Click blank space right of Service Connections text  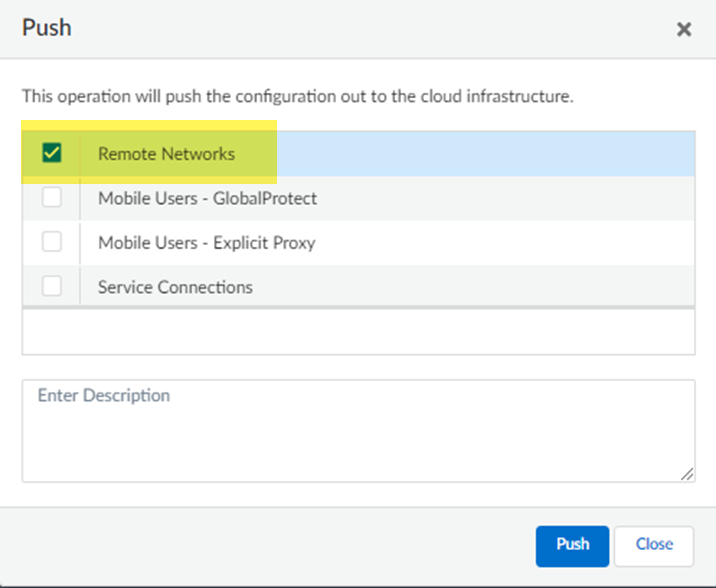tap(470, 287)
